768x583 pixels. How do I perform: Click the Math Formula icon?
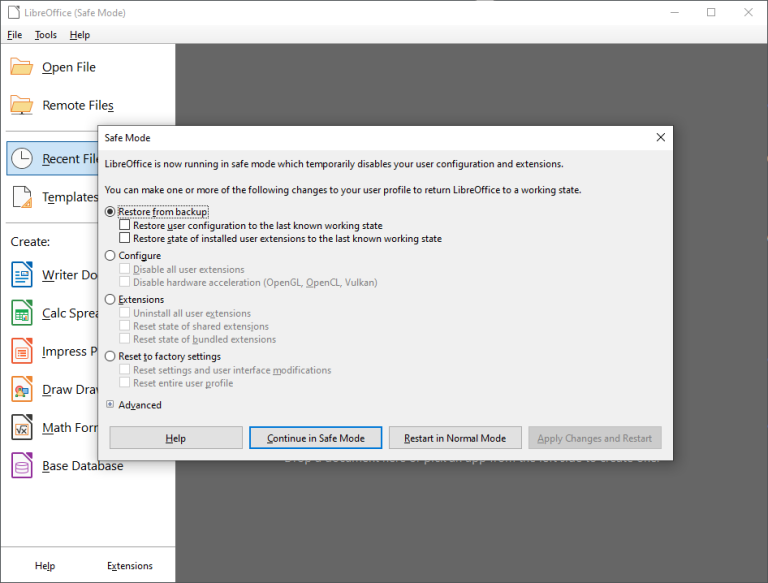pos(22,427)
